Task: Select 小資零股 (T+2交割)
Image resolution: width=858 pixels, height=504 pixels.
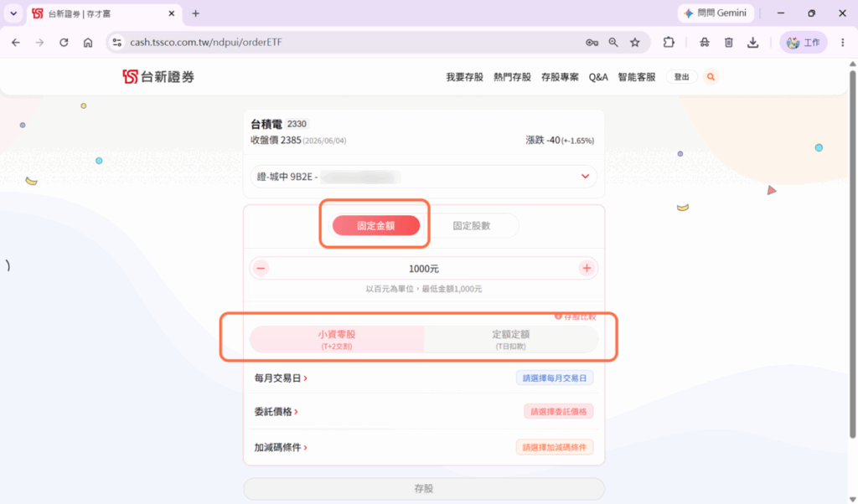Action: (x=337, y=339)
